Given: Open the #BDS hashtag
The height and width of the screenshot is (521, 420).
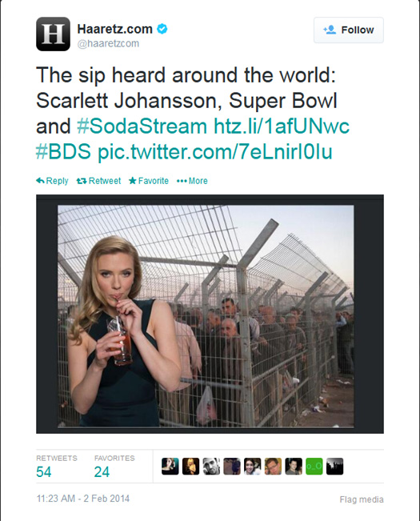Looking at the screenshot, I should point(63,151).
